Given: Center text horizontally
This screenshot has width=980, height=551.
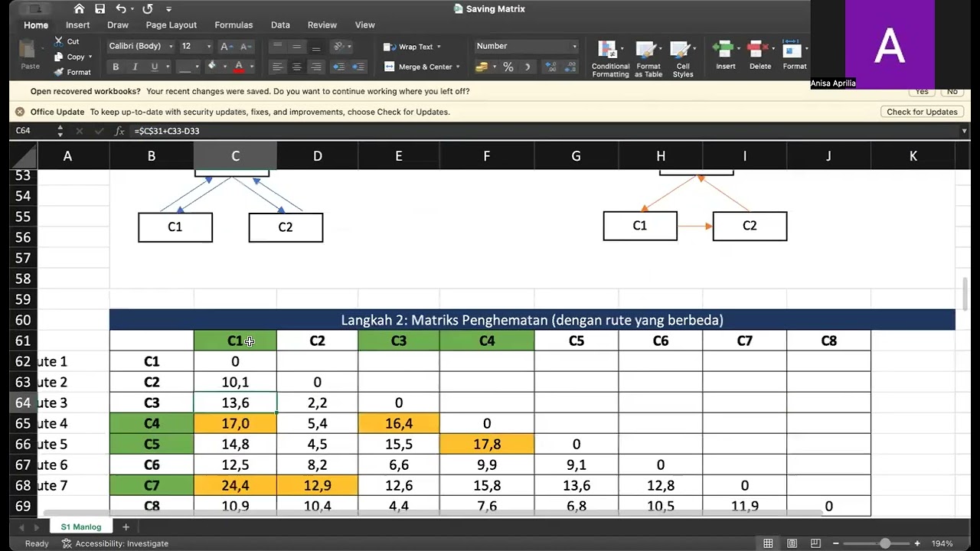Looking at the screenshot, I should tap(297, 67).
